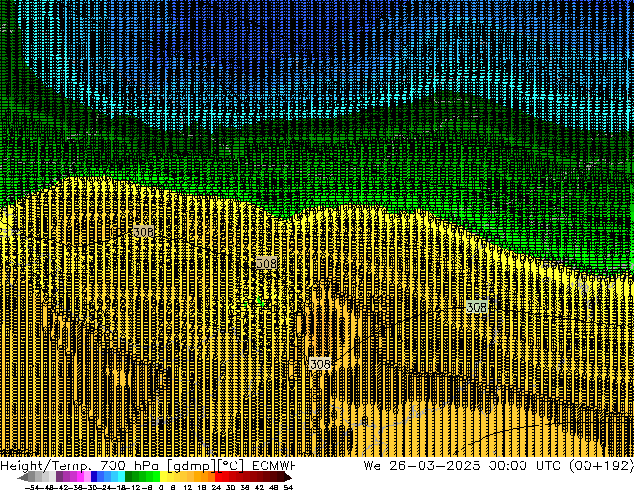Click the "54" legend maximum value
This screenshot has height=490, width=634.
(x=288, y=487)
